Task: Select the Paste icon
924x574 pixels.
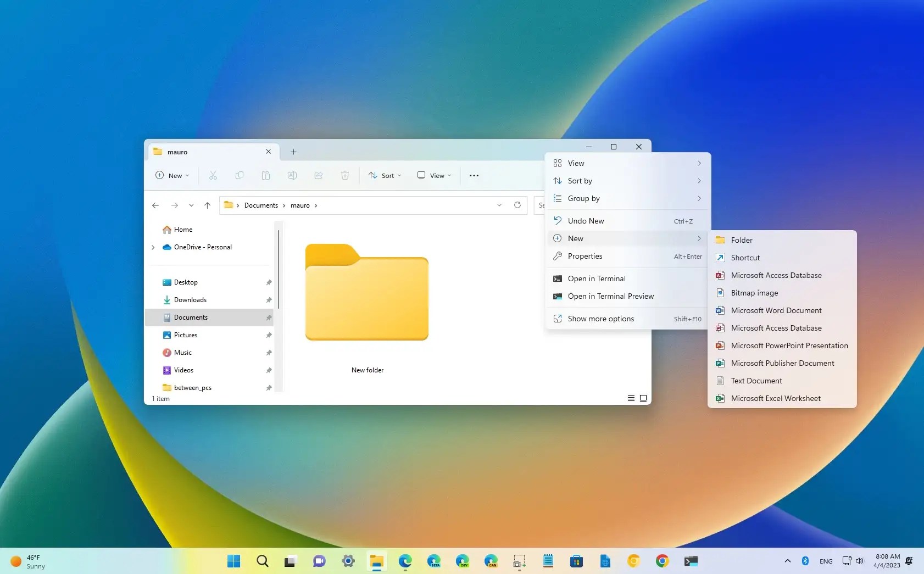Action: (x=265, y=175)
